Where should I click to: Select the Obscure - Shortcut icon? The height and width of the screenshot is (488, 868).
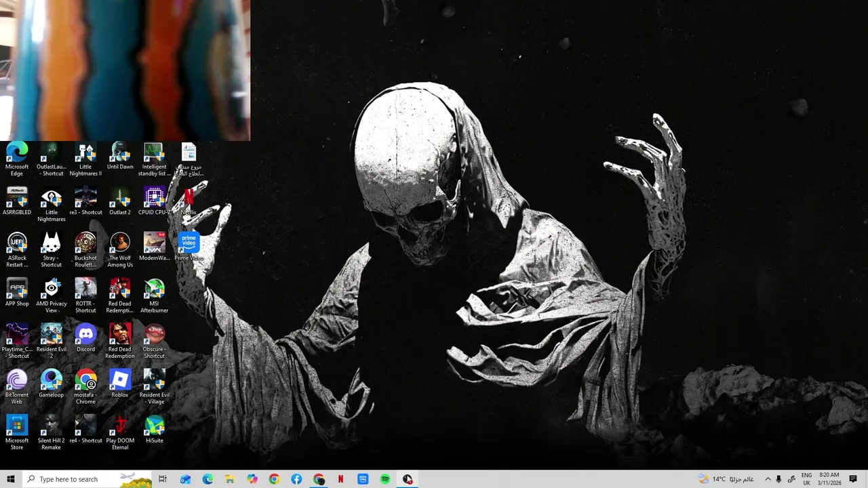point(155,341)
